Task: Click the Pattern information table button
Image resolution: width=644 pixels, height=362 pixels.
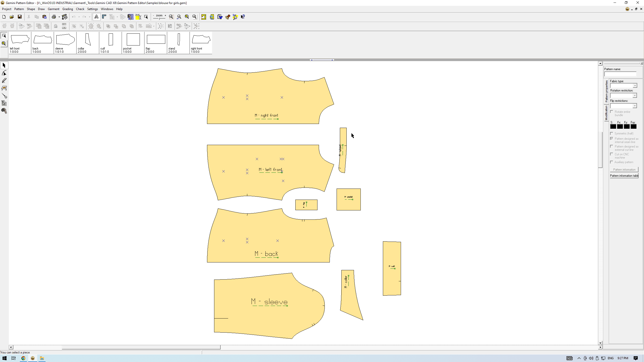Action: pyautogui.click(x=624, y=176)
